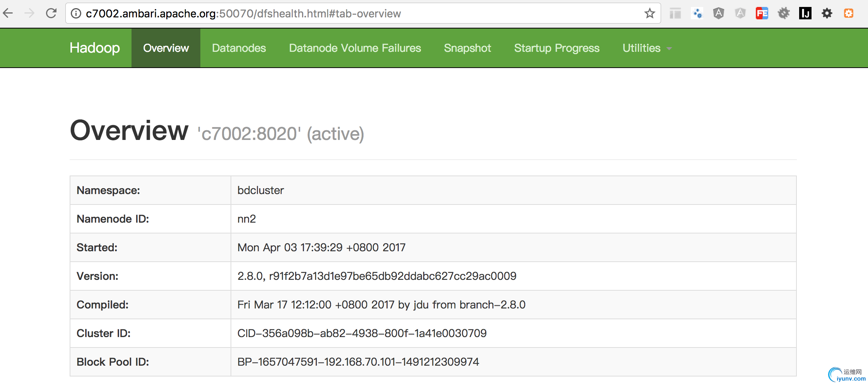
Task: Open the IJ IntelliJ extension icon
Action: [x=805, y=14]
